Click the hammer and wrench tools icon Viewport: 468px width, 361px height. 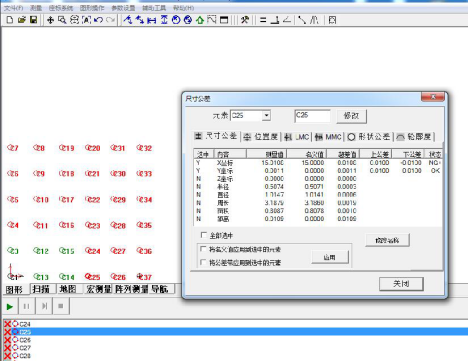coord(245,20)
